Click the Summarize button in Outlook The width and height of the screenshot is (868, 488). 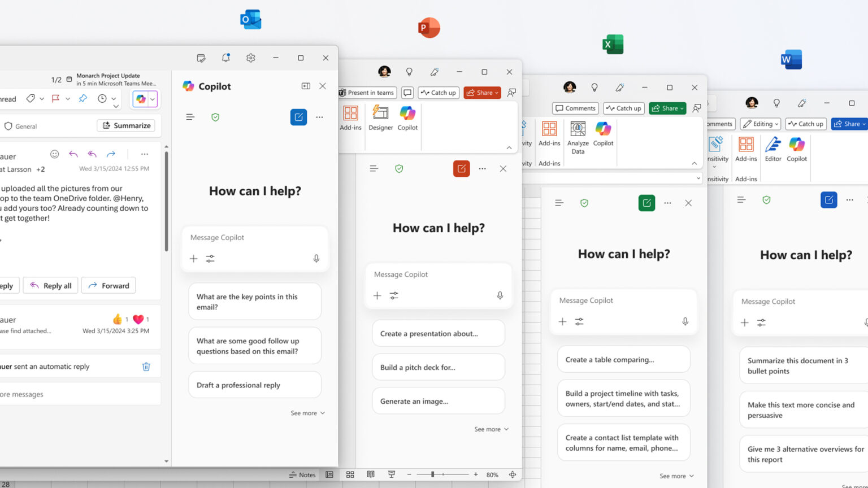[127, 125]
